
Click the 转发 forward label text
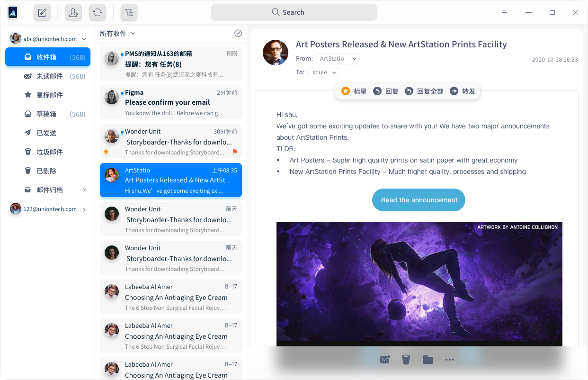[469, 91]
